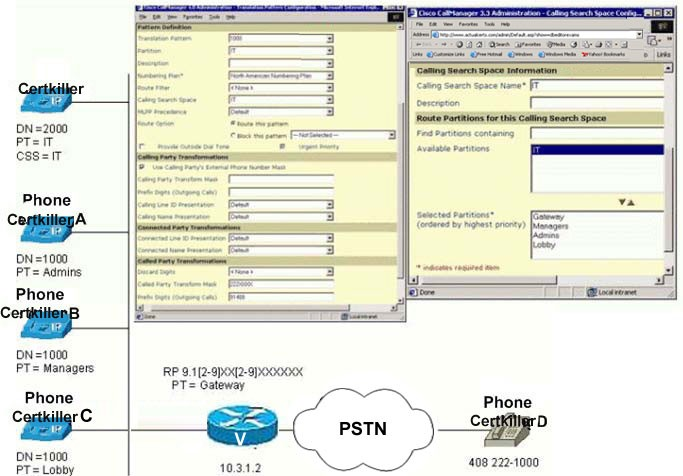Click the 'Customize Links' link bar shortcut
The width and height of the screenshot is (683, 476).
[x=446, y=54]
